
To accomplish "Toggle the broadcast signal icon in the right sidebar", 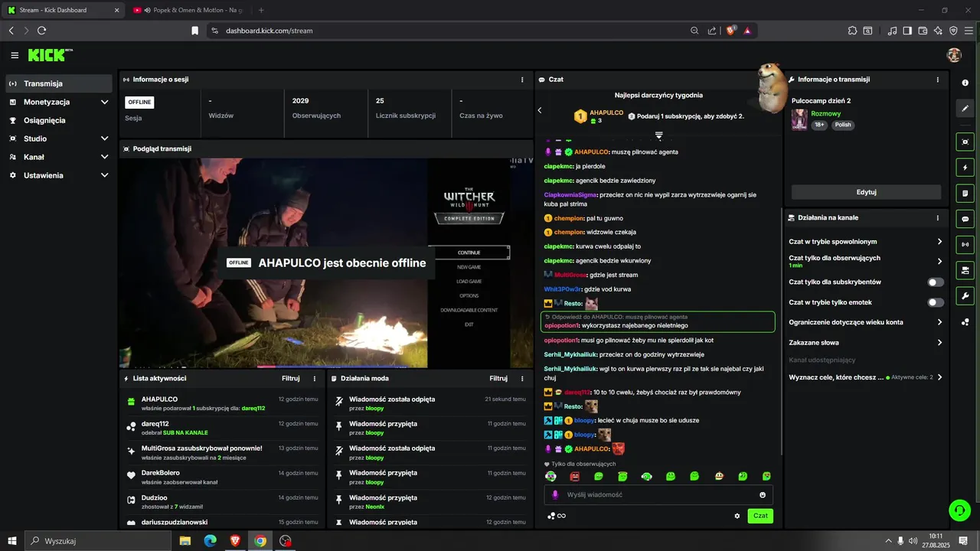I will 965,245.
